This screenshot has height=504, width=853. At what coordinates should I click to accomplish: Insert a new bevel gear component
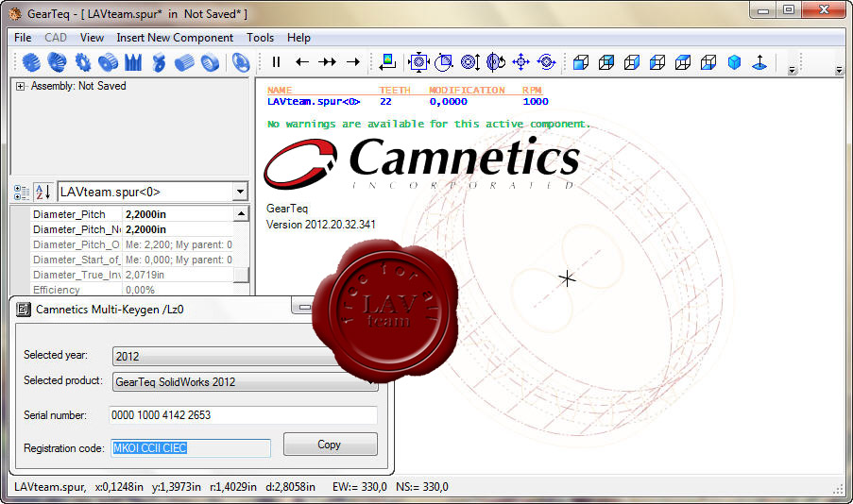pyautogui.click(x=57, y=62)
